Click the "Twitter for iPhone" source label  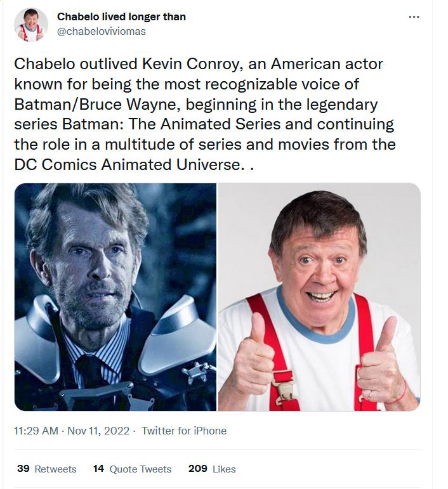[184, 431]
